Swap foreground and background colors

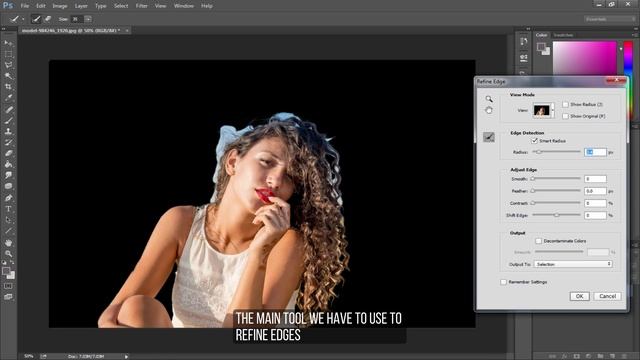12,262
